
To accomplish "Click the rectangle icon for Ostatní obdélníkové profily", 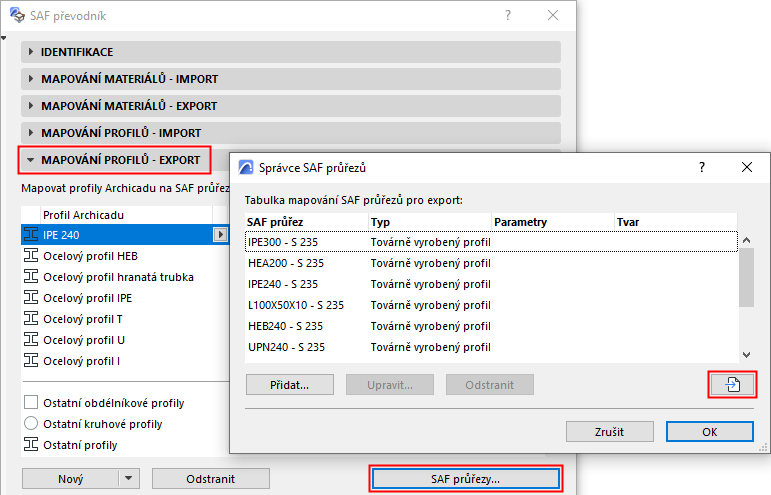I will (31, 403).
